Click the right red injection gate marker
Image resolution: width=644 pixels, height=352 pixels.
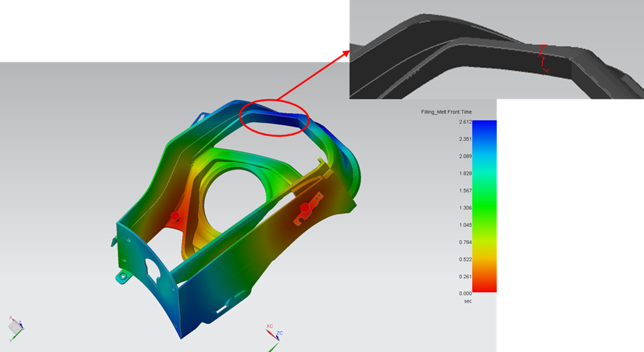(305, 208)
